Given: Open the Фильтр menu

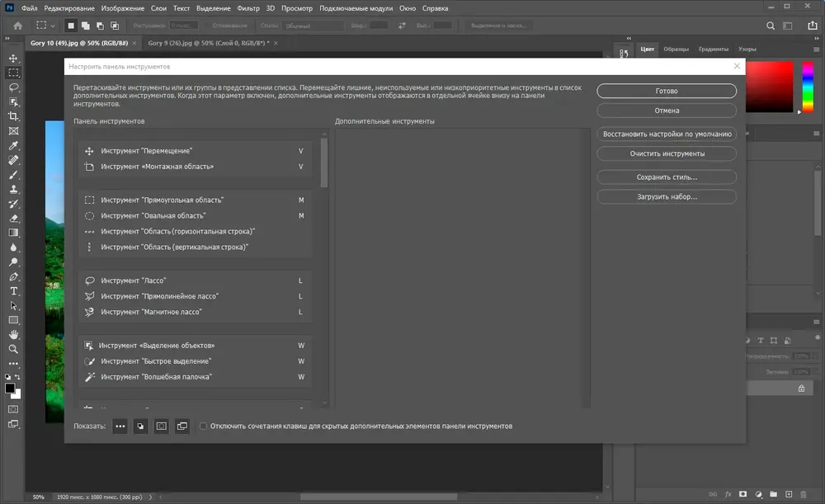Looking at the screenshot, I should (x=247, y=8).
